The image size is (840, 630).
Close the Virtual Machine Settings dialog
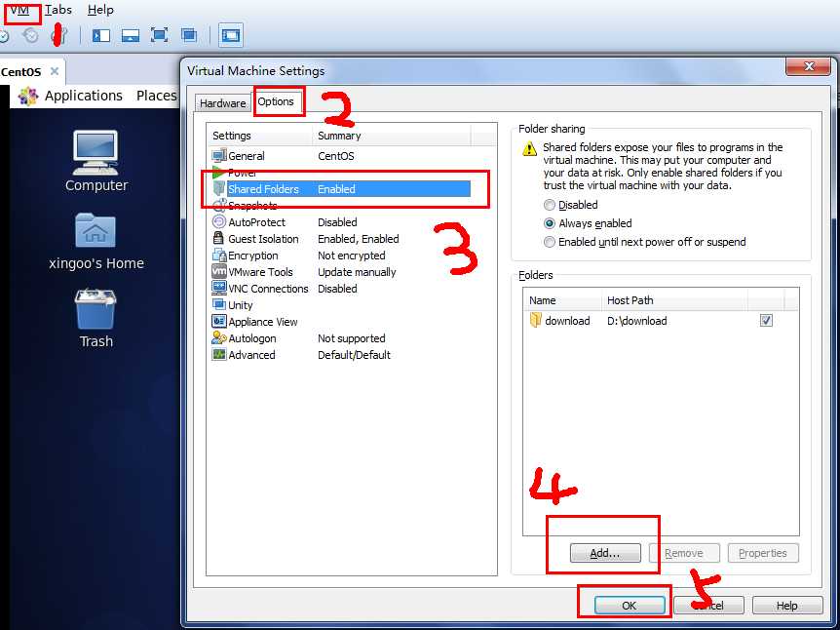[x=809, y=66]
